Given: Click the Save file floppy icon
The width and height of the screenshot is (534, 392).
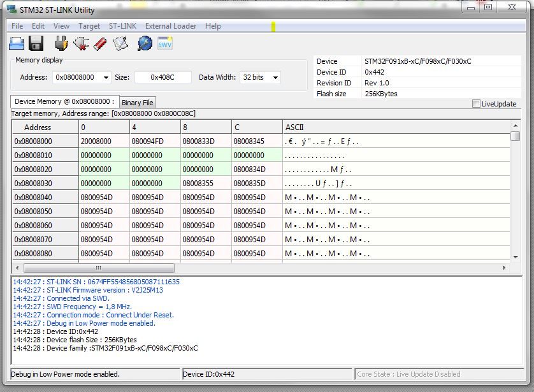Looking at the screenshot, I should (36, 44).
